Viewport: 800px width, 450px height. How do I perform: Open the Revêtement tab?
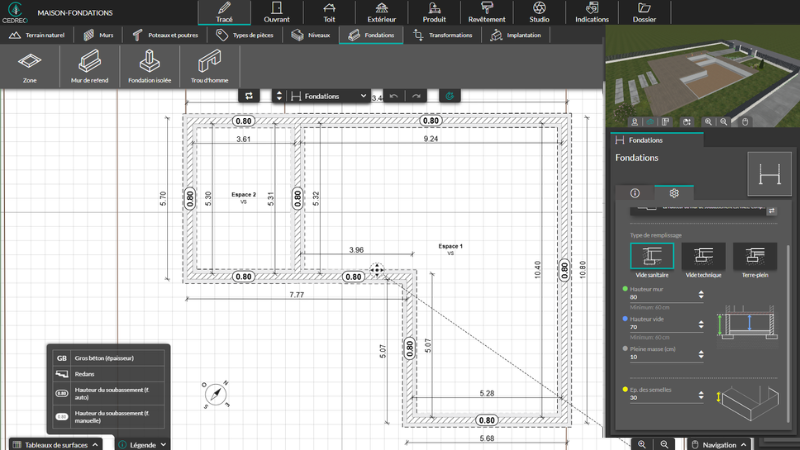coord(487,12)
